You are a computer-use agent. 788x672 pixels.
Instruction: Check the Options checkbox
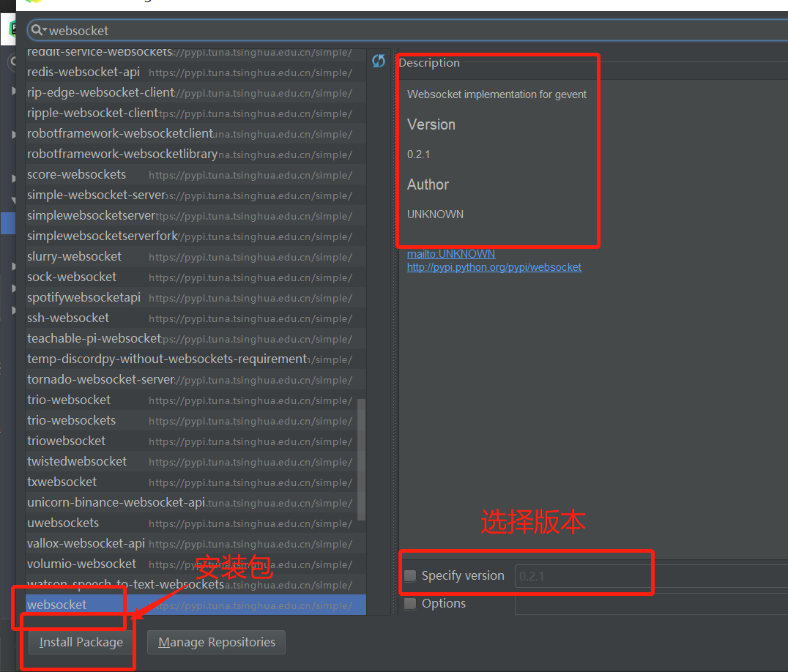pyautogui.click(x=410, y=603)
